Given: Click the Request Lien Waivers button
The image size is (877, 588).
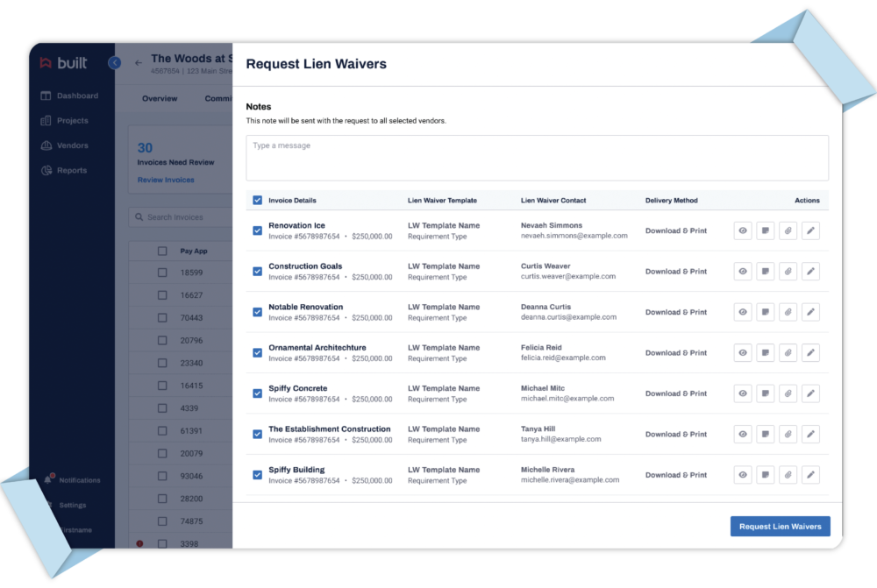Looking at the screenshot, I should point(780,526).
